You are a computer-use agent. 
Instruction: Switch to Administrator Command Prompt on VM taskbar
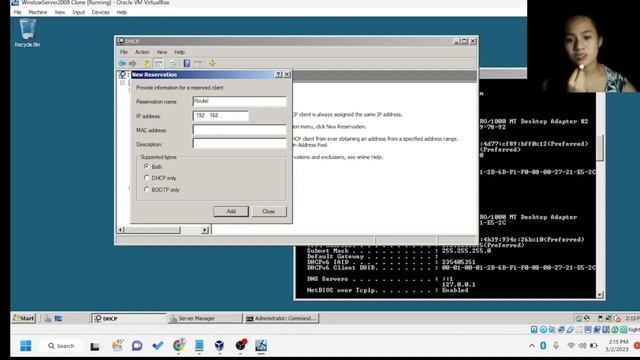pyautogui.click(x=282, y=318)
